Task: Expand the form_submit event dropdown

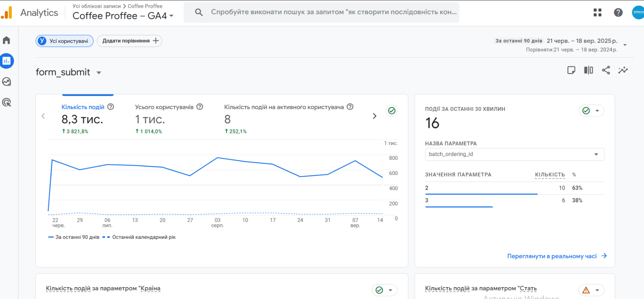Action: (99, 73)
